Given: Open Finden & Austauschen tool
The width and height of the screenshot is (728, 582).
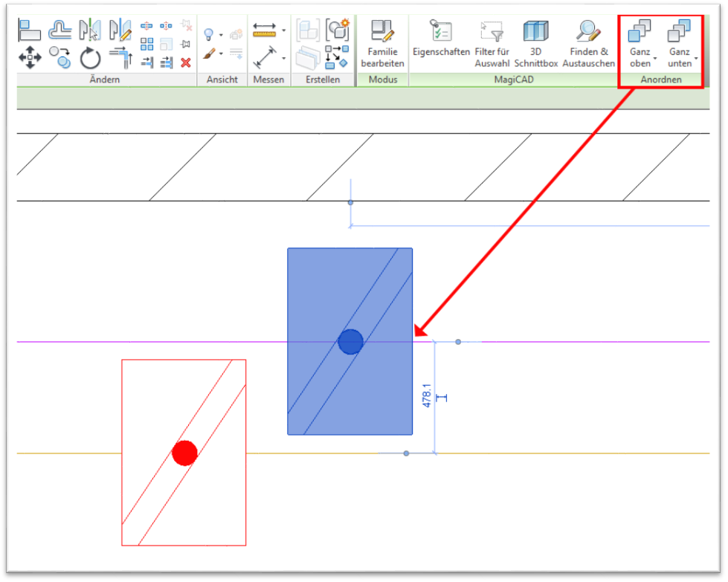Looking at the screenshot, I should tap(588, 43).
